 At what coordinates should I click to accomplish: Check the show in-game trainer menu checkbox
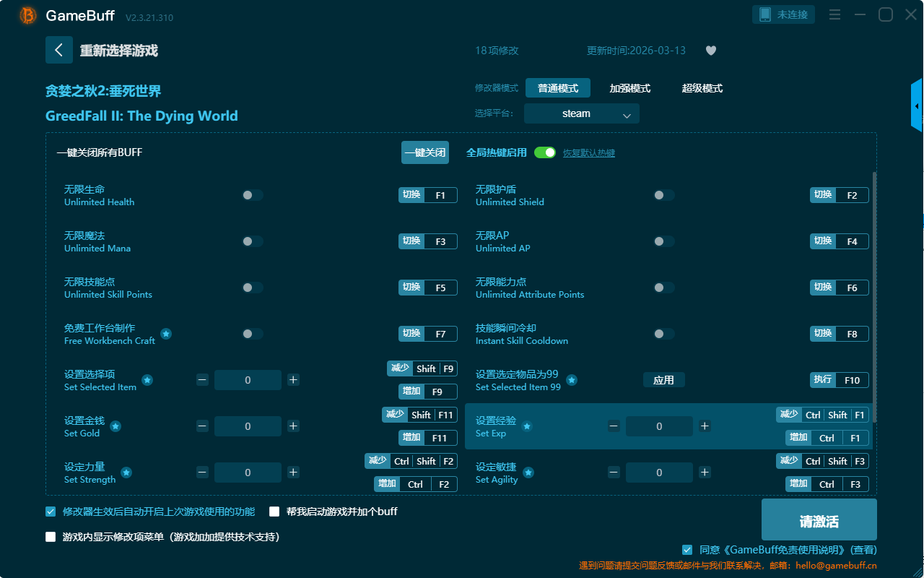tap(51, 537)
